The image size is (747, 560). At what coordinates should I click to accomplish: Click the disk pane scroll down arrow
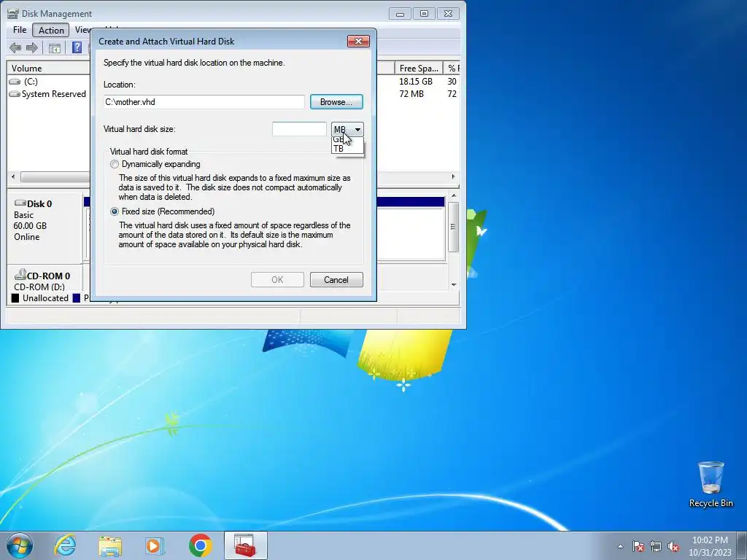click(x=454, y=285)
